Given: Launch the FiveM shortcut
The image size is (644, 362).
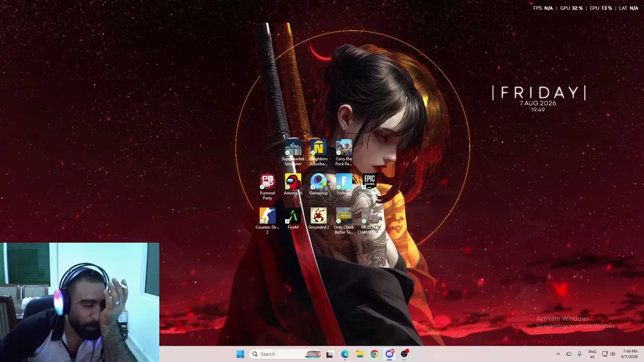Looking at the screenshot, I should point(293,219).
